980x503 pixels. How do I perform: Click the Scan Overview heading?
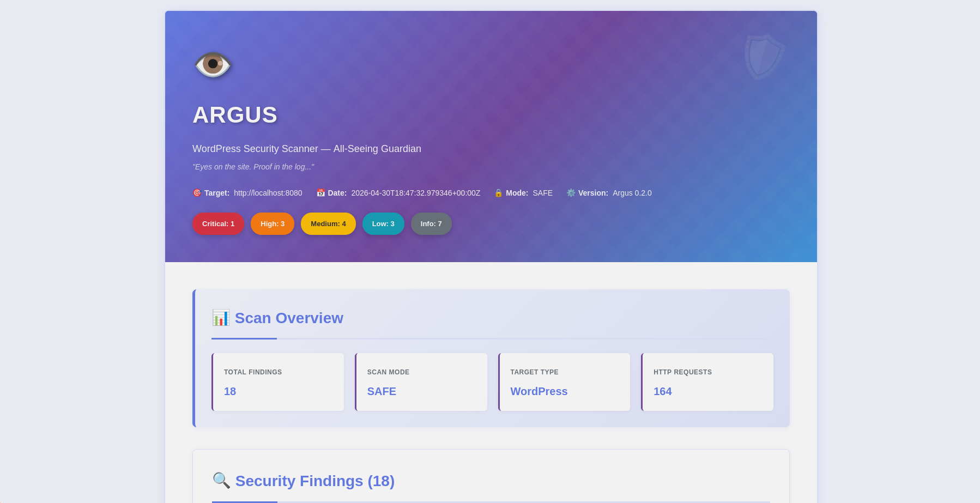[x=289, y=318]
